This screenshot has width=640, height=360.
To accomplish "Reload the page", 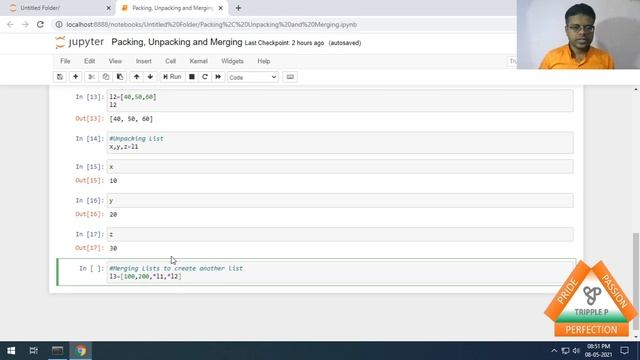I will point(40,24).
